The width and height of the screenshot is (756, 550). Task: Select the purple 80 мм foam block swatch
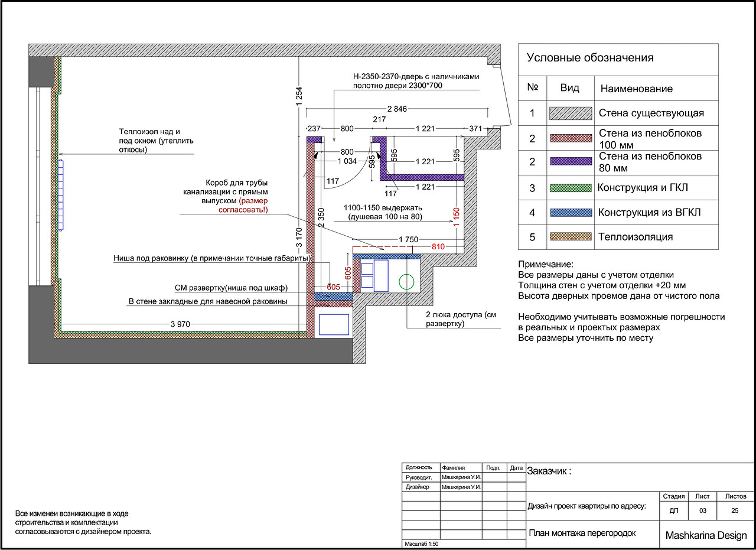[570, 162]
